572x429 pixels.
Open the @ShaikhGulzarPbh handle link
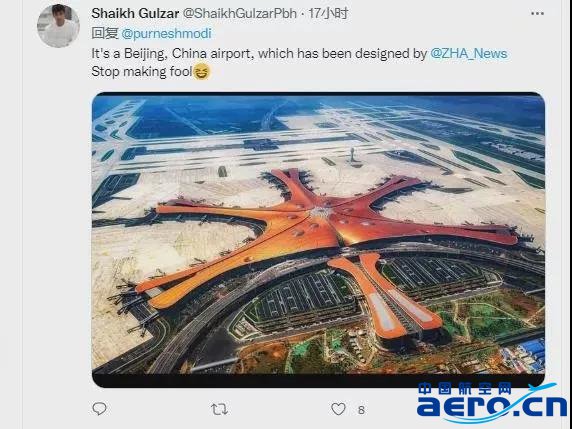(239, 13)
